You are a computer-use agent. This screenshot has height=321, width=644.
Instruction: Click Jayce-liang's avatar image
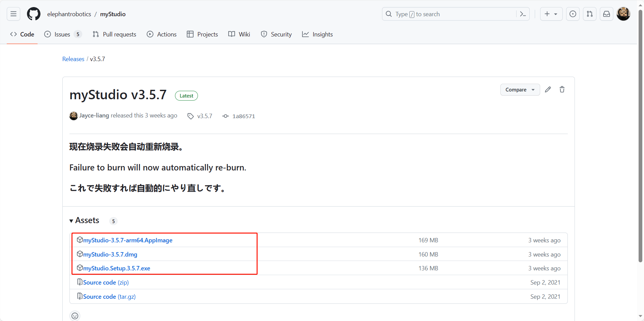click(74, 116)
